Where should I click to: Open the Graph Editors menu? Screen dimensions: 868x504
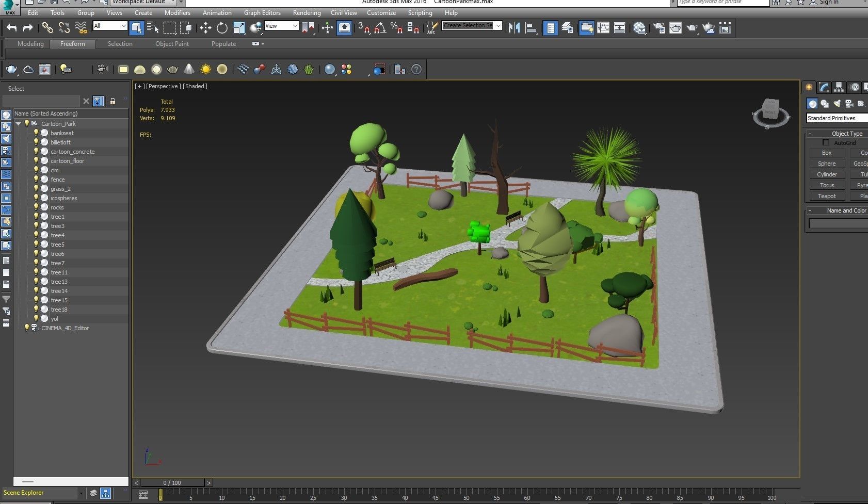[262, 13]
